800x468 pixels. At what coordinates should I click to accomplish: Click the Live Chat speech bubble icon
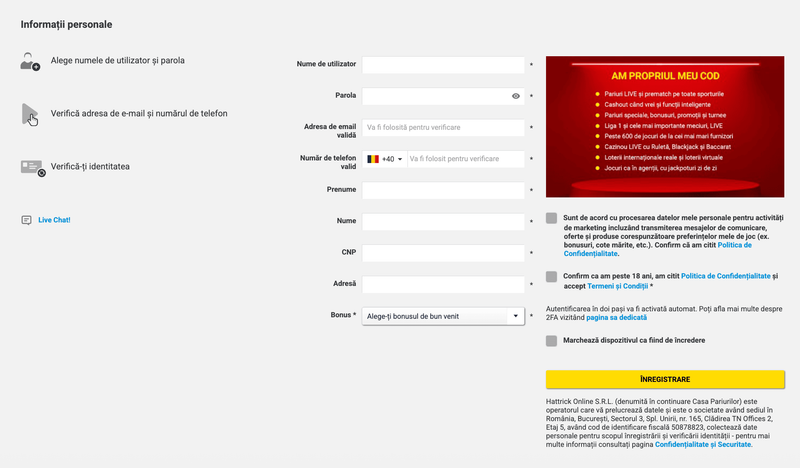(27, 220)
